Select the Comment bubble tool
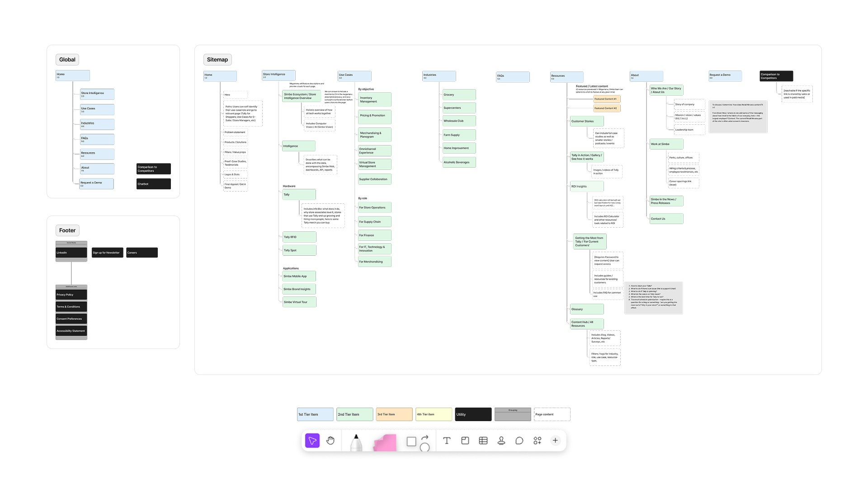 (x=519, y=441)
